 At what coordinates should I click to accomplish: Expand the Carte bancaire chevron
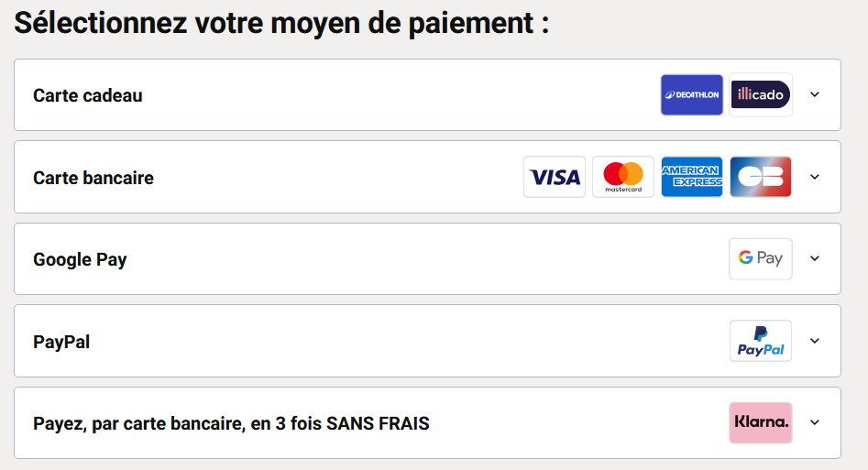[x=814, y=177]
